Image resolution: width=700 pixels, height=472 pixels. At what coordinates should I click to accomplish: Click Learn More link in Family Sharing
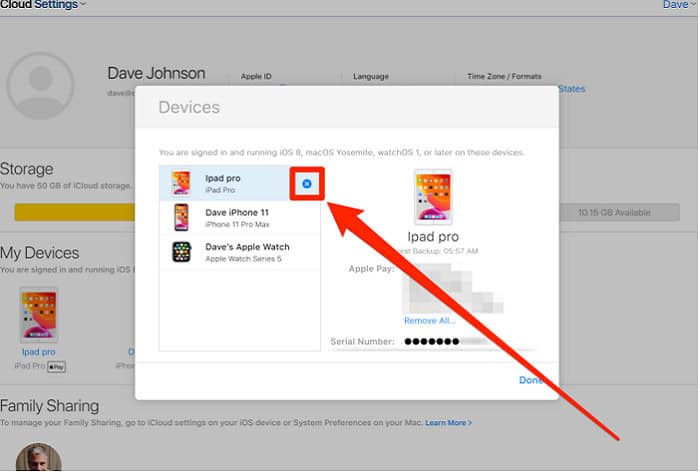(x=448, y=422)
